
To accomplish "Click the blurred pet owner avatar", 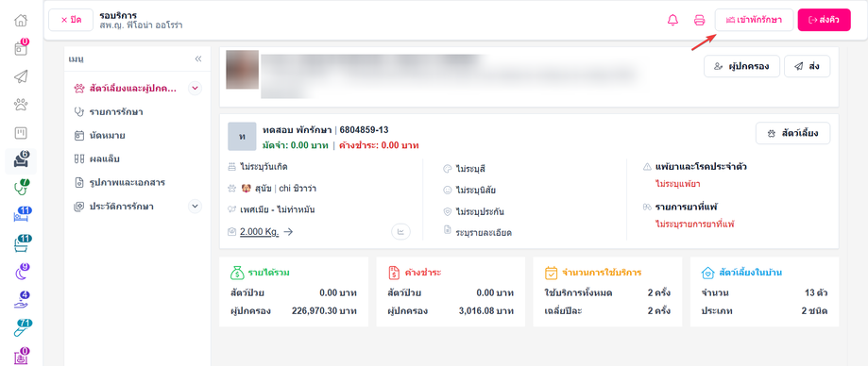I will [243, 70].
